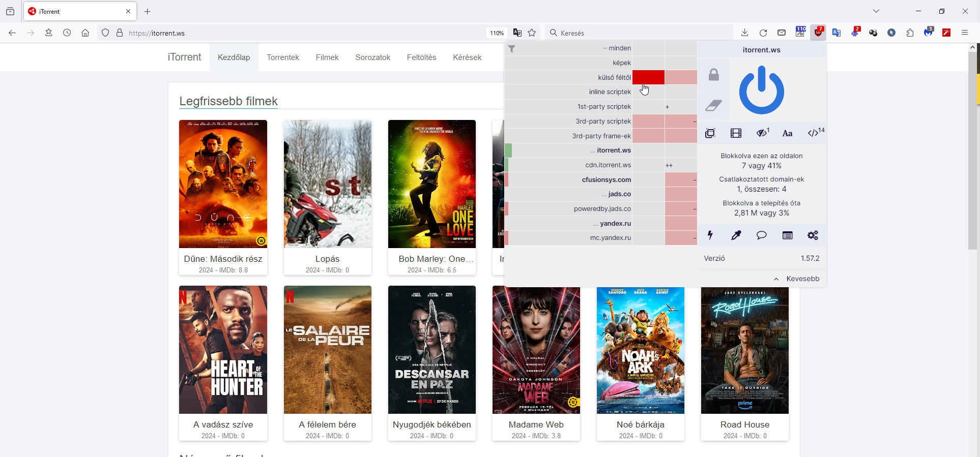The image size is (980, 457).
Task: Bookmark this page with the star icon
Action: coord(532,33)
